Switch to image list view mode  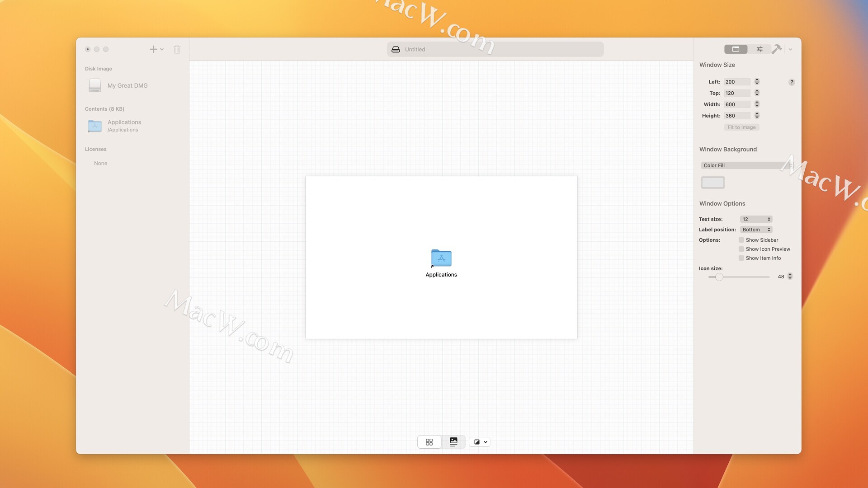click(453, 442)
